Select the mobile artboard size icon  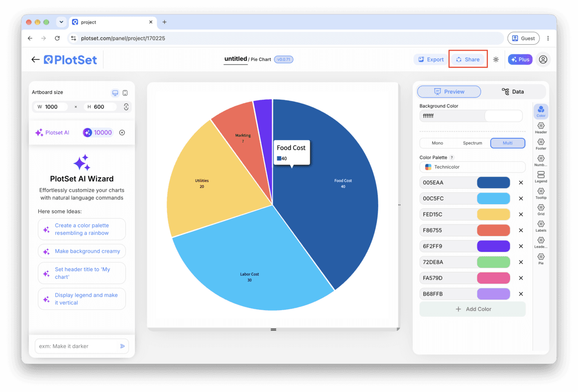click(125, 93)
